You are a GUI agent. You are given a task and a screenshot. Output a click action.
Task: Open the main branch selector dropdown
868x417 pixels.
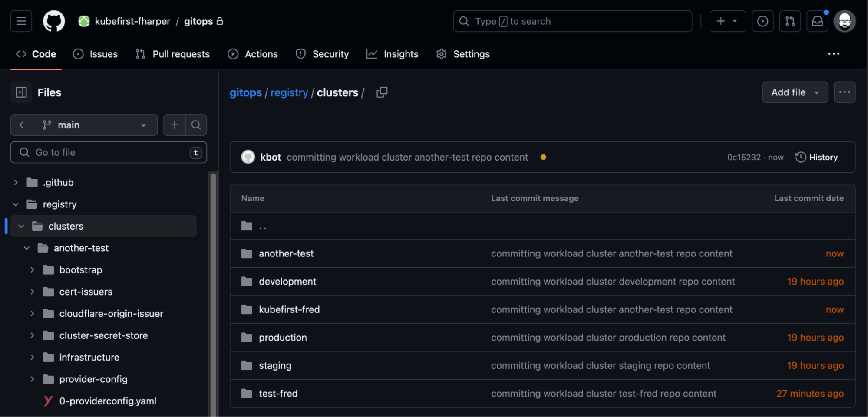95,125
